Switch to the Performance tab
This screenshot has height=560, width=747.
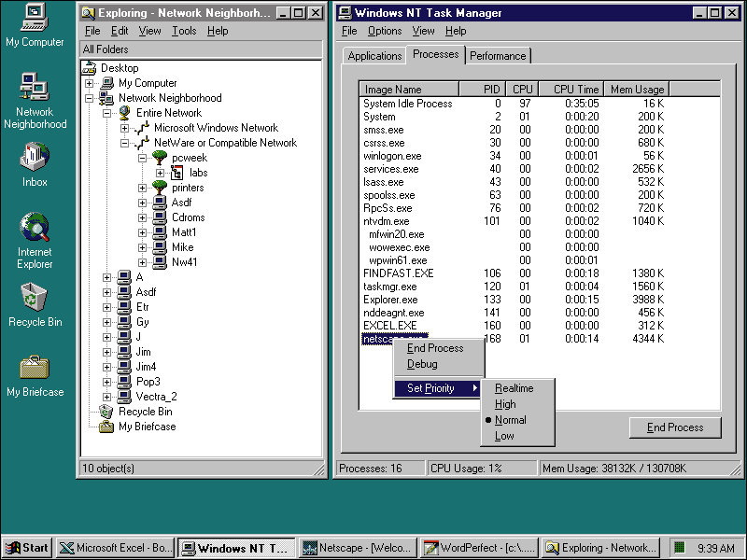tap(498, 56)
